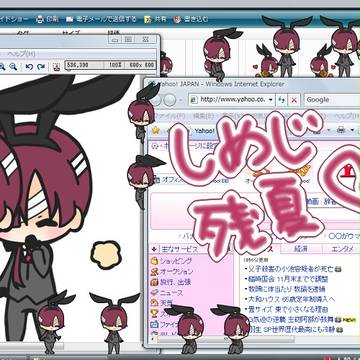Click camera icon after 父子殺害 headline
The width and height of the screenshot is (360, 360).
(338, 268)
